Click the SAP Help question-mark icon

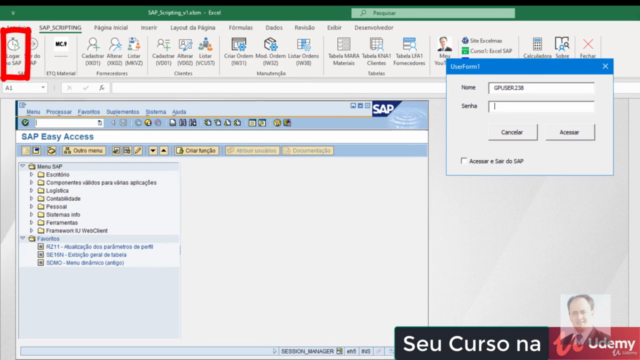tap(277, 122)
